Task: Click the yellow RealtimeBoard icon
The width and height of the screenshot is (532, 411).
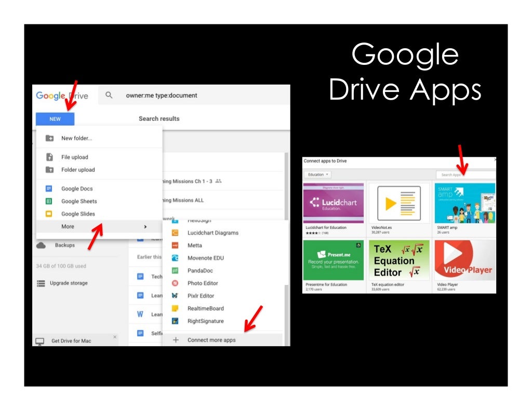Action: pos(175,308)
